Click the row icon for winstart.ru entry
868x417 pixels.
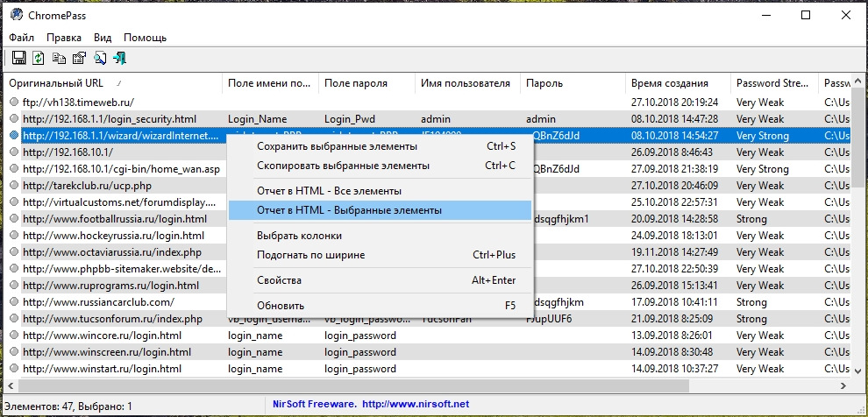[x=14, y=368]
